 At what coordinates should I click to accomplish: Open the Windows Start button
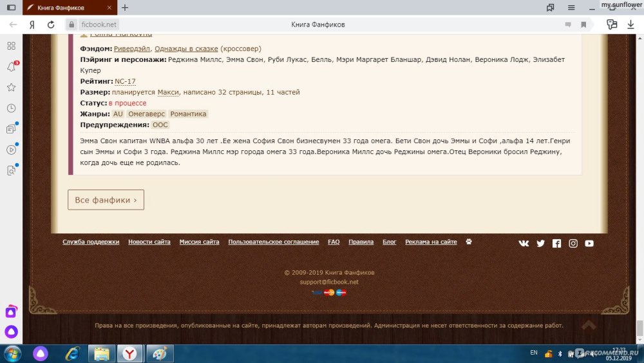11,353
